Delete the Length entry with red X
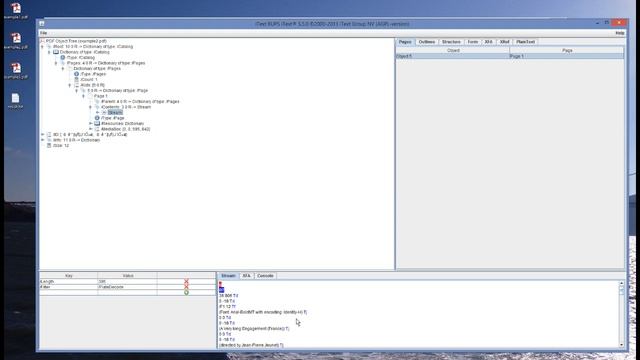Viewport: 640px width, 360px height. [186, 282]
